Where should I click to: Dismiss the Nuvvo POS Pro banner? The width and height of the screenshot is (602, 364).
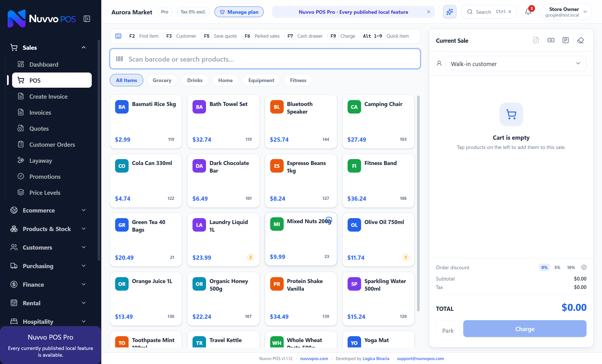(x=428, y=12)
